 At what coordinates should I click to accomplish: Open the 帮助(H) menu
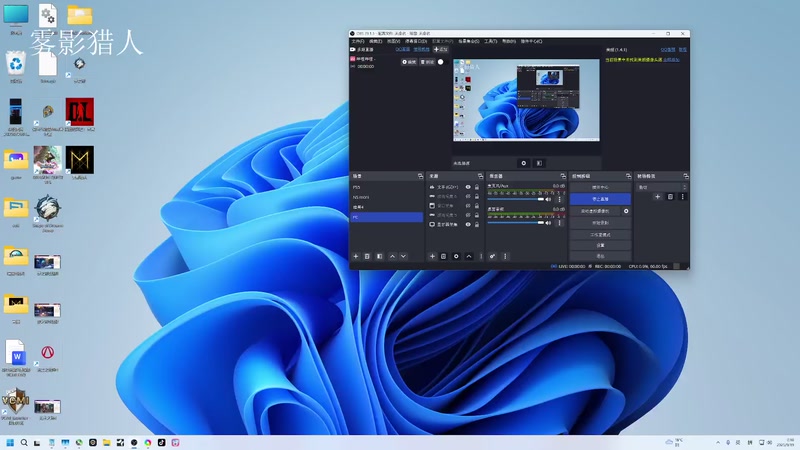coord(509,41)
